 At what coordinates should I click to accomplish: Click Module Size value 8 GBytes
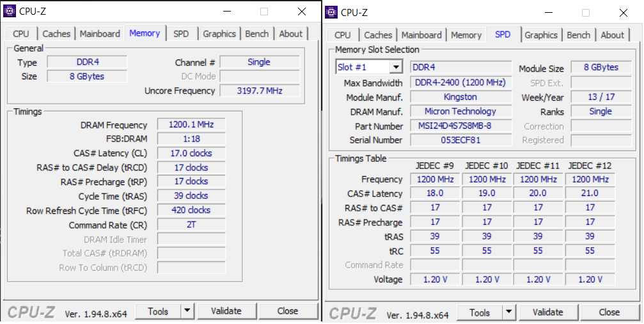pyautogui.click(x=601, y=67)
